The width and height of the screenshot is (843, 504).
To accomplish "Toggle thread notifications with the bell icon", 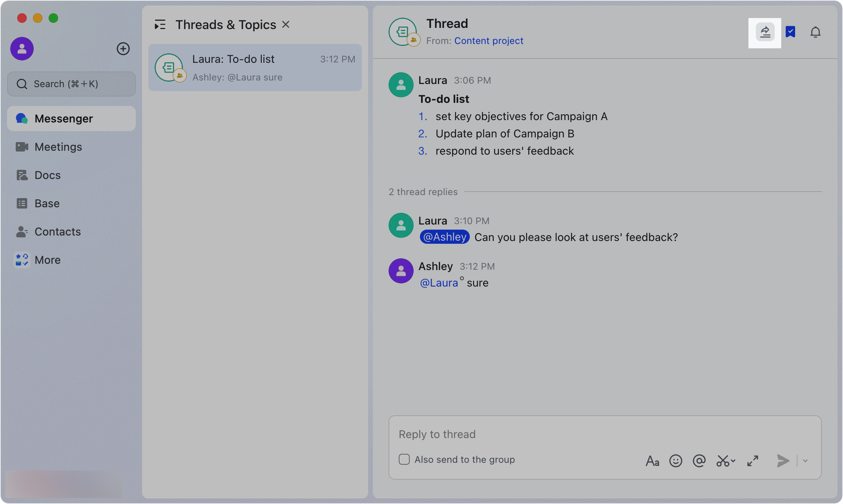I will point(816,33).
